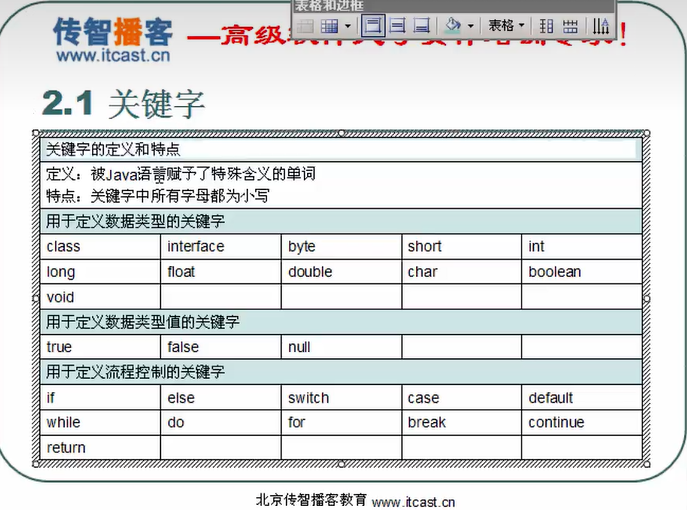Click the footer link www.itcast.cn
The height and width of the screenshot is (510, 687).
(x=413, y=502)
